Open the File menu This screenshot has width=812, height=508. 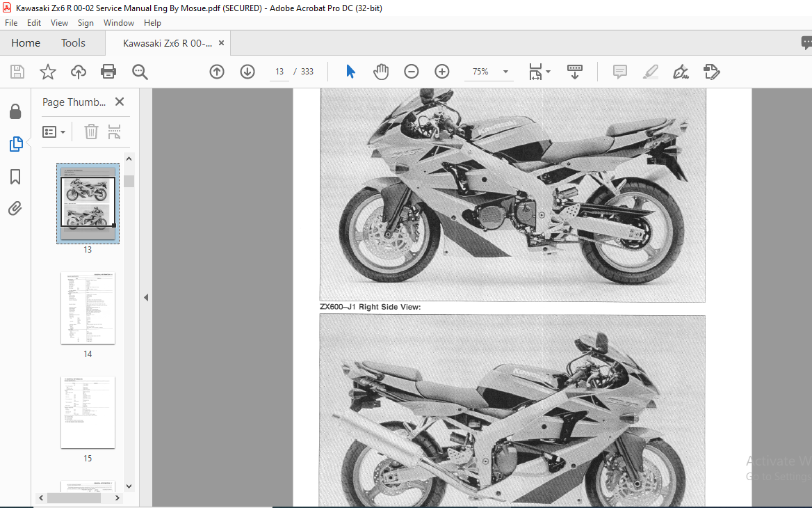point(11,23)
